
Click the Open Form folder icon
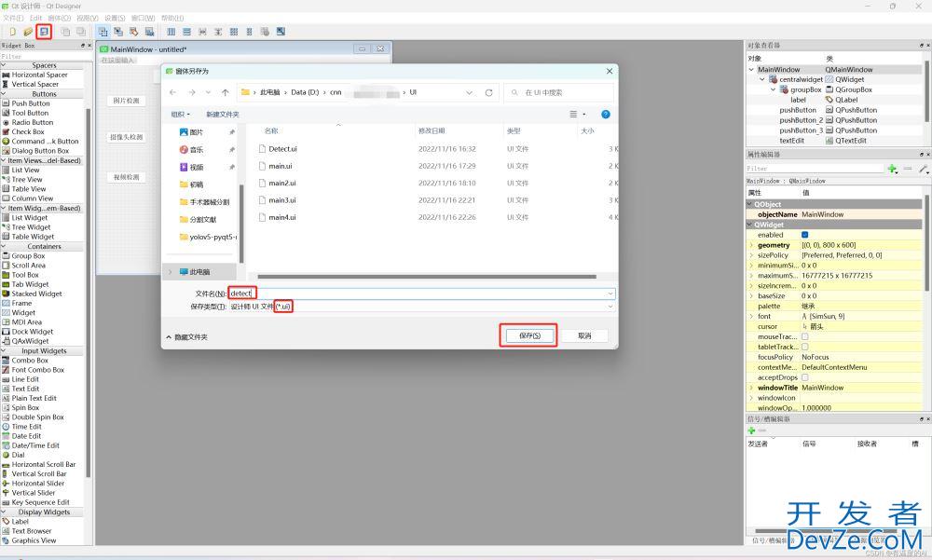28,32
